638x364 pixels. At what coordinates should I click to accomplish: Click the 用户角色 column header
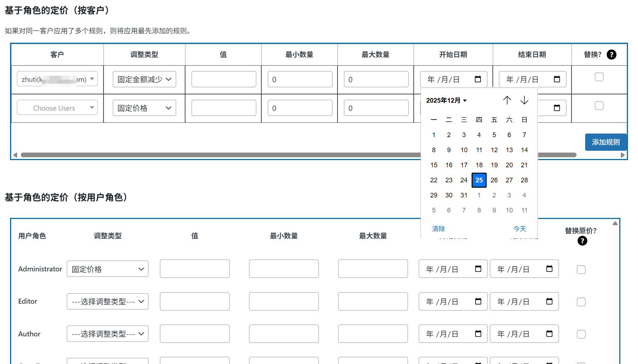pos(32,236)
